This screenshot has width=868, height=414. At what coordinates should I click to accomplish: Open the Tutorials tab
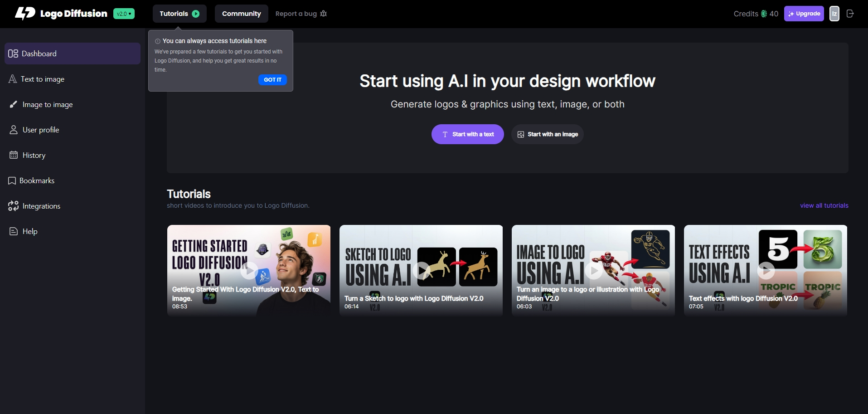click(x=179, y=14)
